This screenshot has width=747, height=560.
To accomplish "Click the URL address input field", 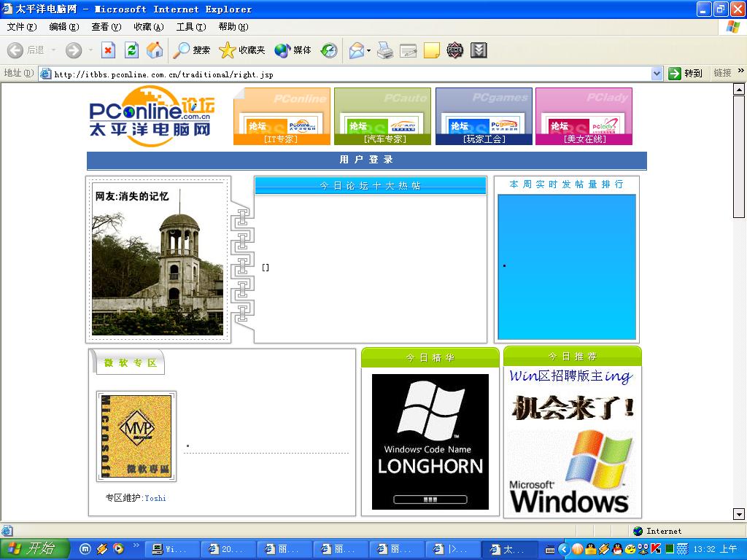I will pyautogui.click(x=352, y=74).
